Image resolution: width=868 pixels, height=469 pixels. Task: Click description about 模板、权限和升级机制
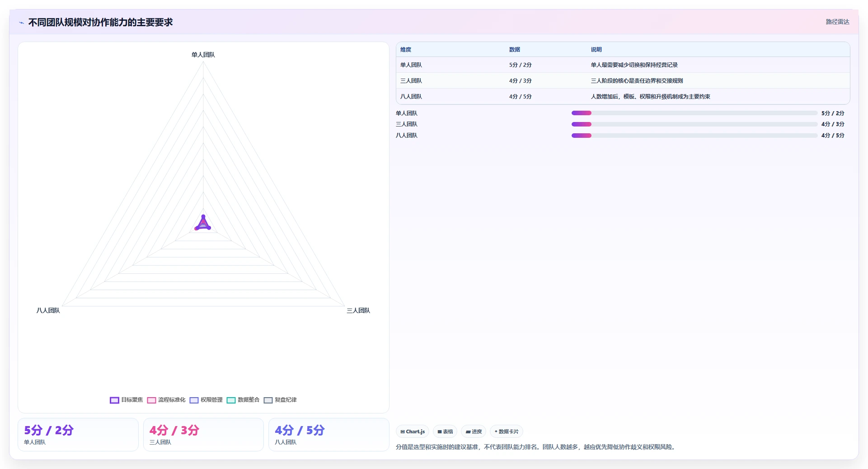click(x=651, y=97)
